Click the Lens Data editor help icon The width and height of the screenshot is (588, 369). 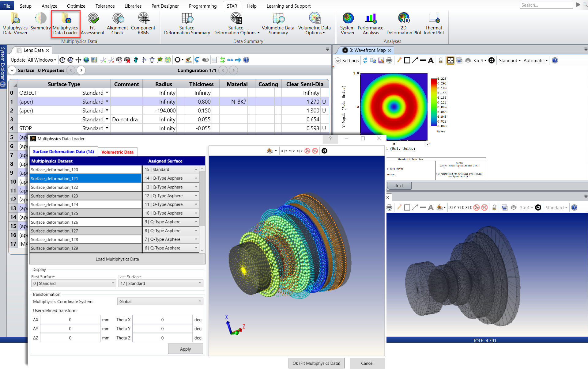pyautogui.click(x=246, y=60)
